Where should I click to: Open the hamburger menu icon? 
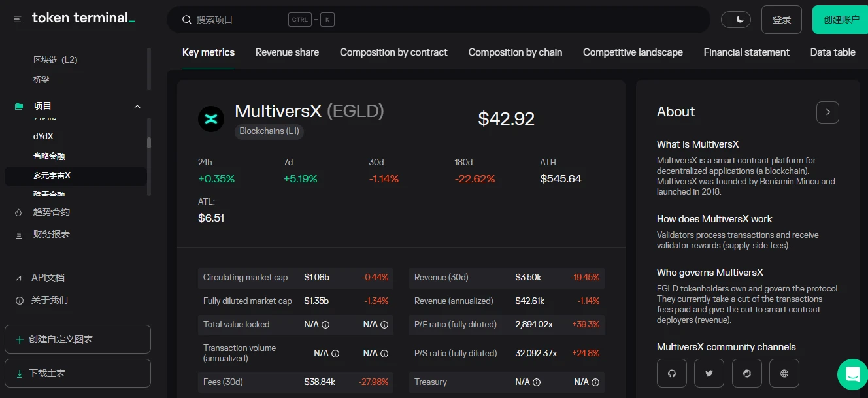(18, 20)
